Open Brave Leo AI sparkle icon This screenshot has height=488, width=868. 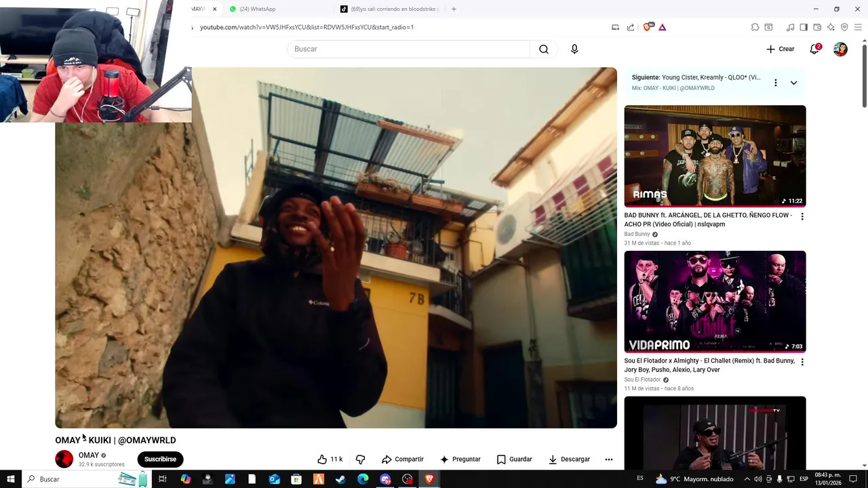pos(831,27)
